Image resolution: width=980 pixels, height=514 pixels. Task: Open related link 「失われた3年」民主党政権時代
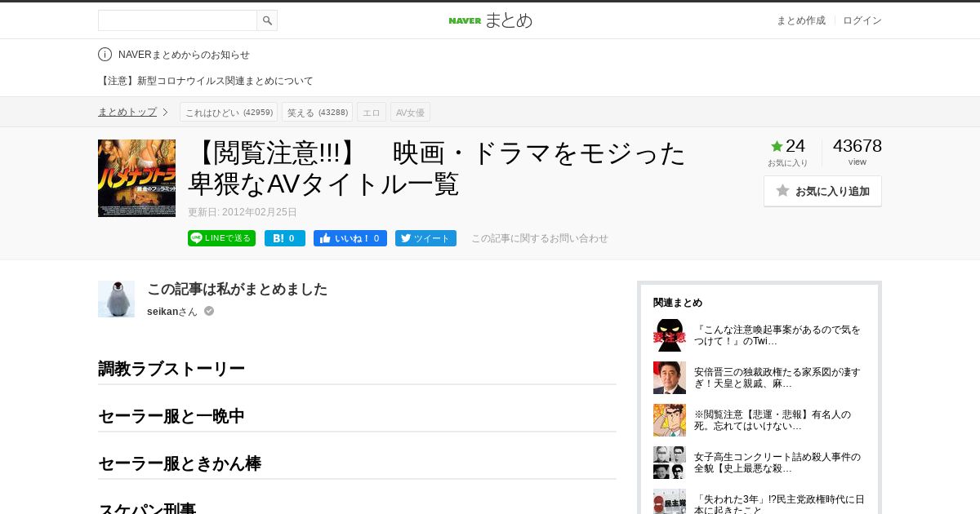[779, 504]
